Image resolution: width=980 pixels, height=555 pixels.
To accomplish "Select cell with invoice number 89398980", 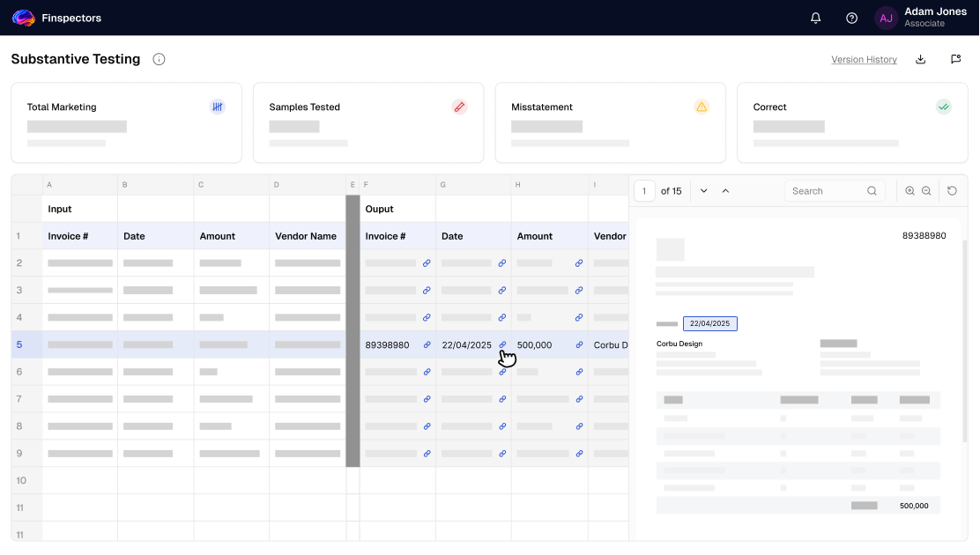I will (x=397, y=345).
